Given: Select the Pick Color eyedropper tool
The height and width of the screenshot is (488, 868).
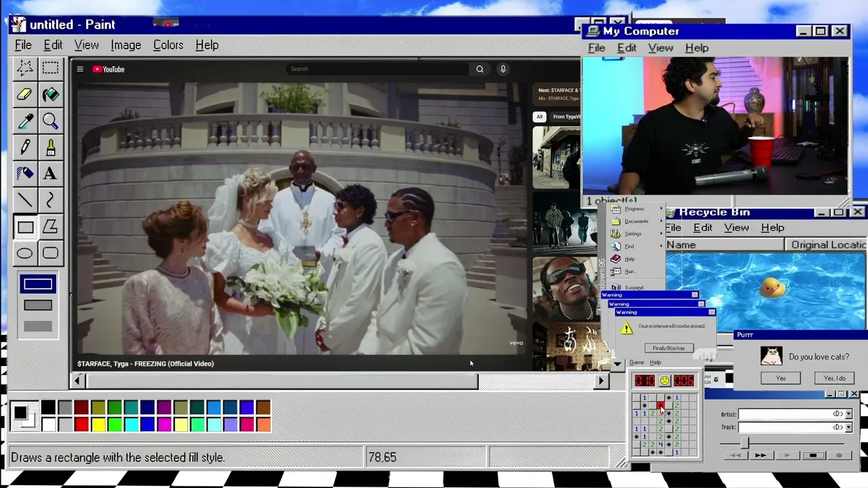Looking at the screenshot, I should [25, 121].
